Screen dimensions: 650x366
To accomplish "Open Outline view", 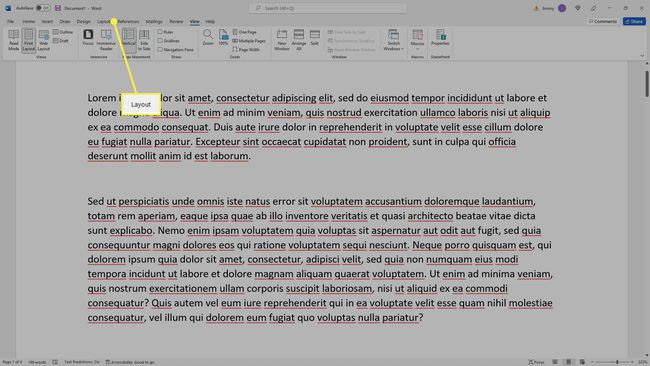I will point(63,32).
